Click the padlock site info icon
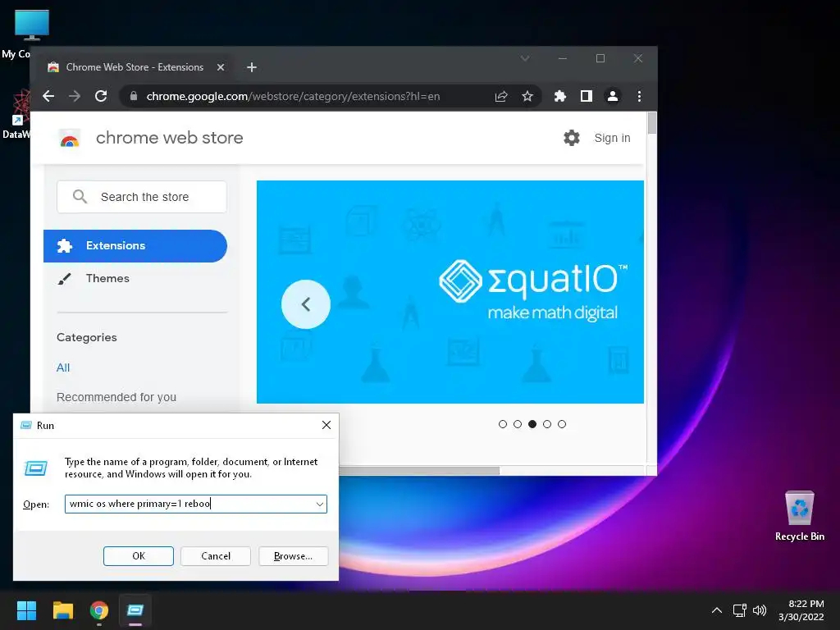 tap(134, 97)
